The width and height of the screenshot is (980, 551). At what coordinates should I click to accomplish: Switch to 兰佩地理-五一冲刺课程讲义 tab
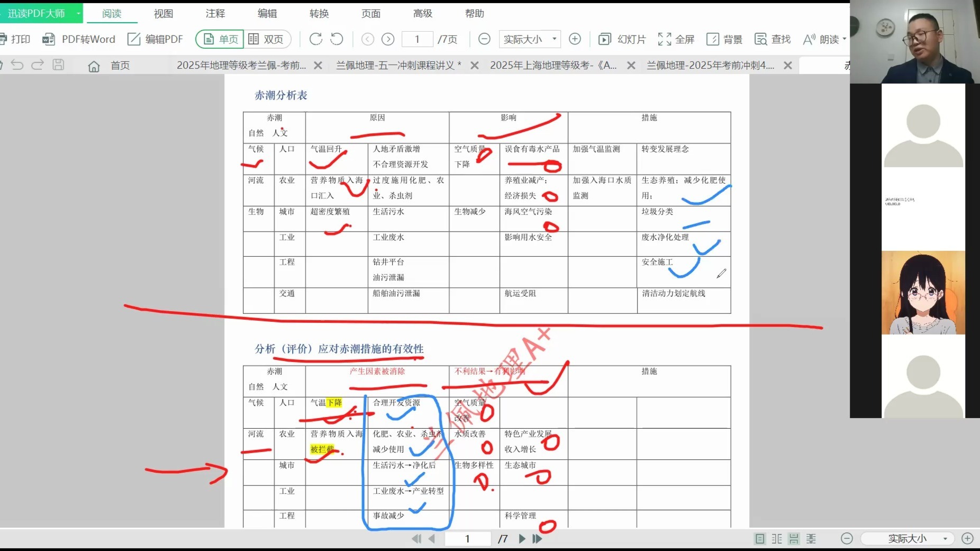(x=398, y=66)
